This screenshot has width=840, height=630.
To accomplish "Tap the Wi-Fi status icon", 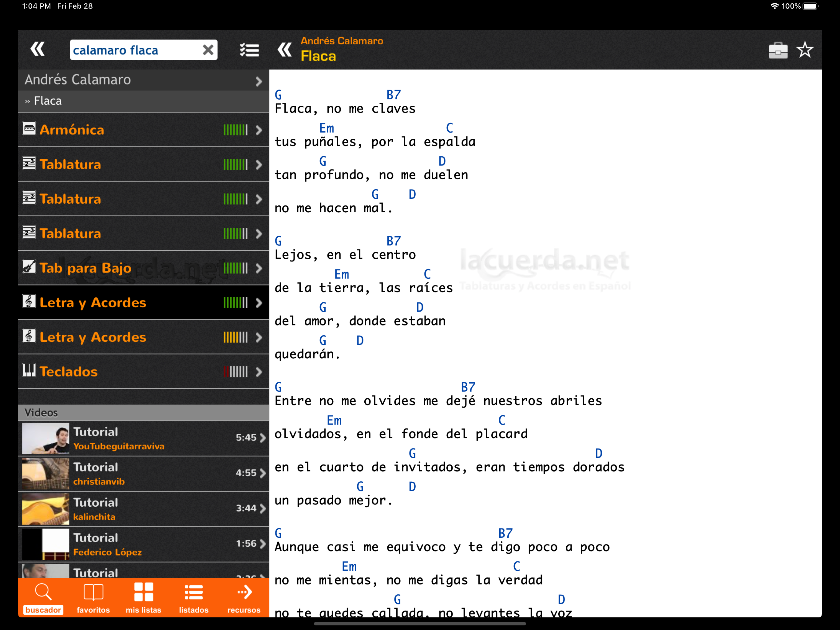I will point(774,6).
